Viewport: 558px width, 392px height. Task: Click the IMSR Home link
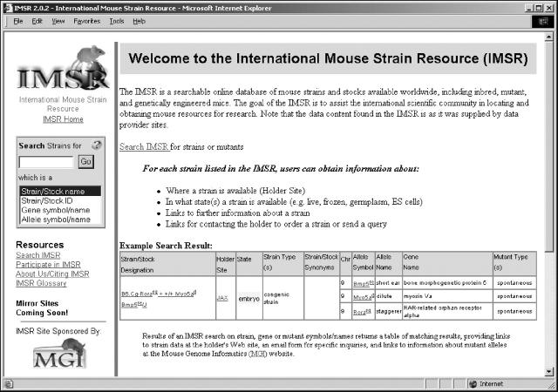tap(63, 119)
